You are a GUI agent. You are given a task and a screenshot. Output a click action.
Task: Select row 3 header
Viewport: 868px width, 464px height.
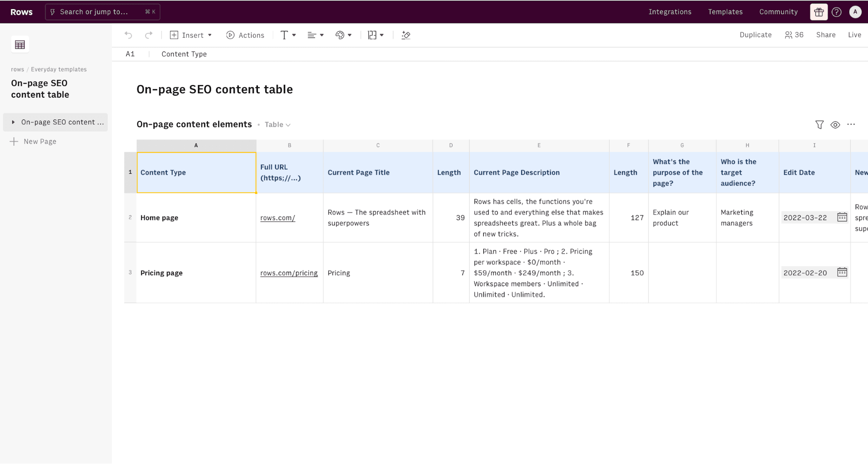[x=130, y=273]
